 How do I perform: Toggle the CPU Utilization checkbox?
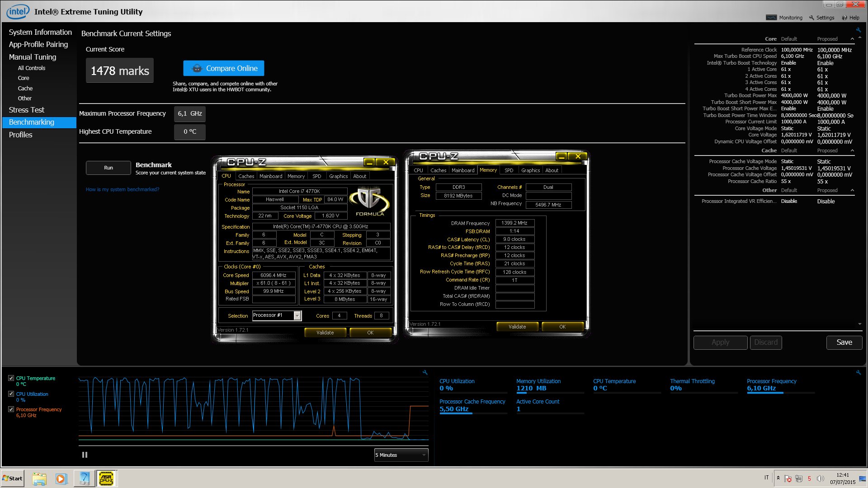point(11,394)
